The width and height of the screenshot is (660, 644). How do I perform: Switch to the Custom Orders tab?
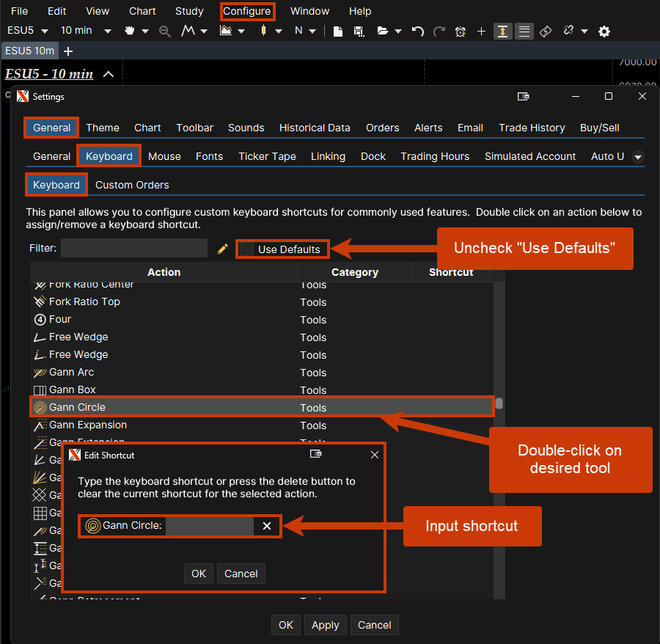click(132, 185)
